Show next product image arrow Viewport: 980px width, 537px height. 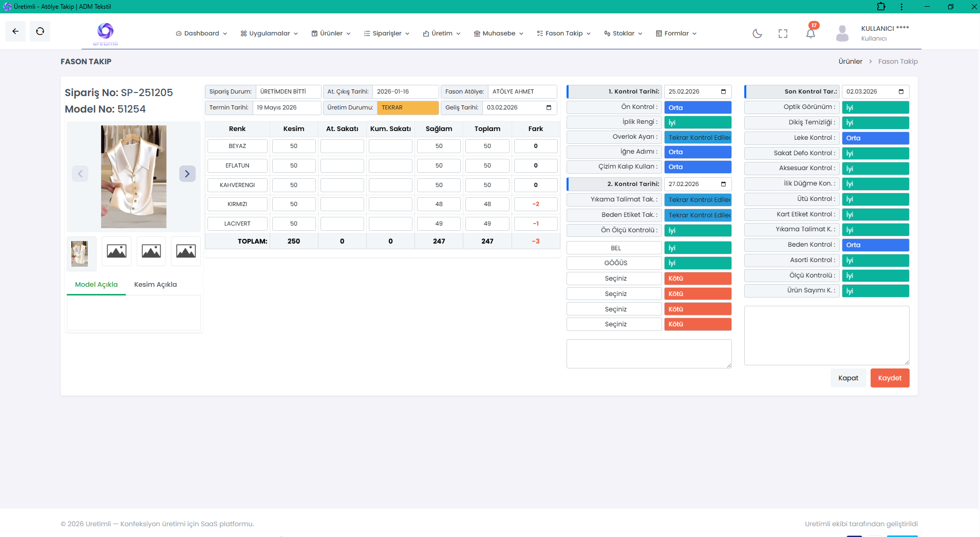187,174
